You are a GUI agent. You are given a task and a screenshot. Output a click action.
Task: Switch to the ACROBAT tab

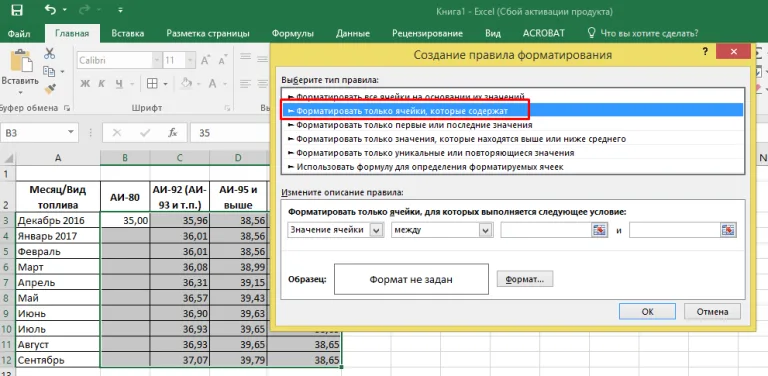coord(544,33)
